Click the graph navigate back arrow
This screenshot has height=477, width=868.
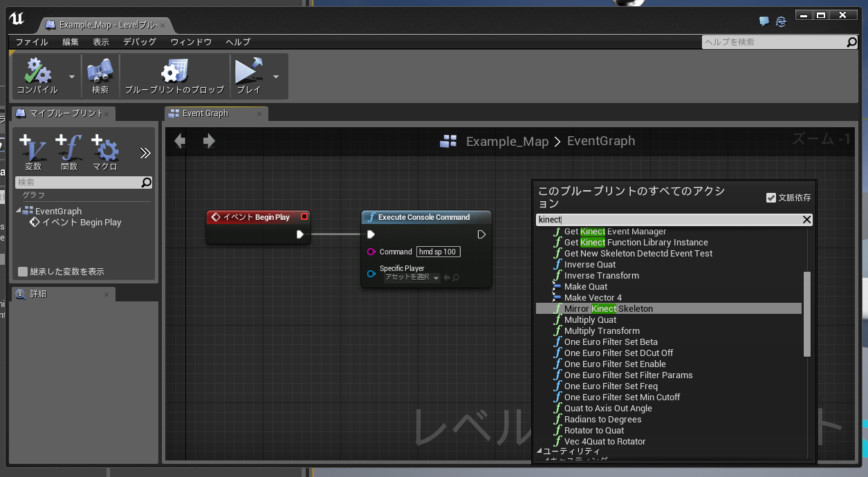pos(180,141)
